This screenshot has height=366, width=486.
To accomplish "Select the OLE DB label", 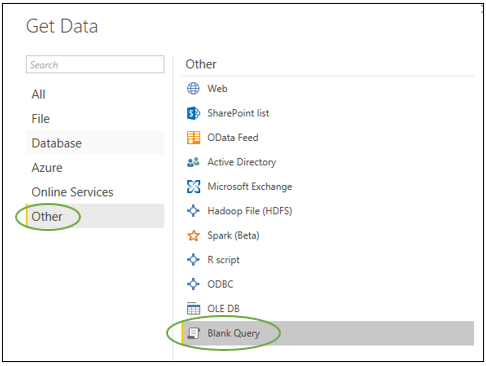I will [x=223, y=308].
